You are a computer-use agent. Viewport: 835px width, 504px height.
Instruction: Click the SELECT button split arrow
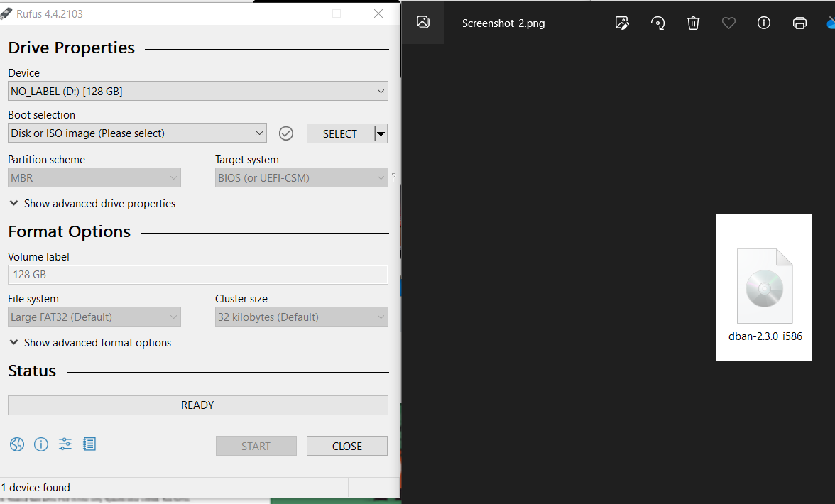click(x=381, y=133)
